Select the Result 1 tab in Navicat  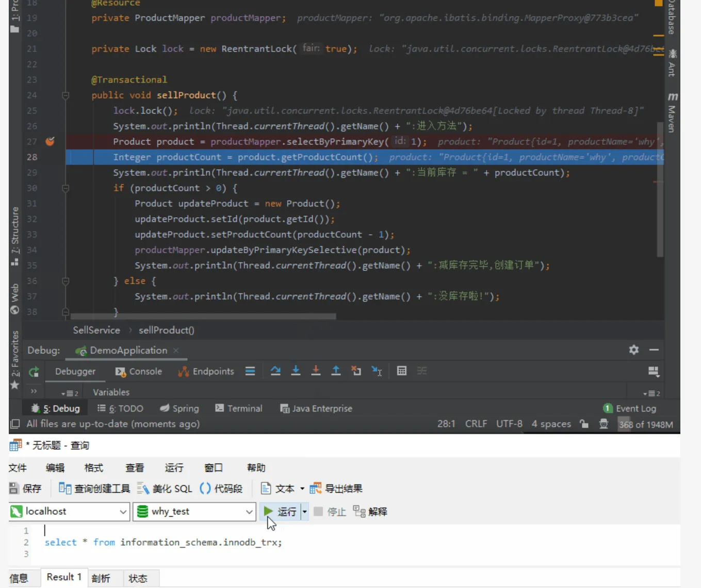(64, 577)
